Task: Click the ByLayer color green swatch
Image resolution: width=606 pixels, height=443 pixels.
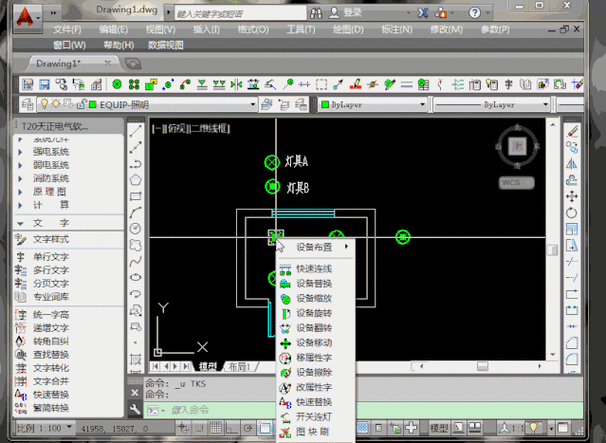Action: pos(325,104)
